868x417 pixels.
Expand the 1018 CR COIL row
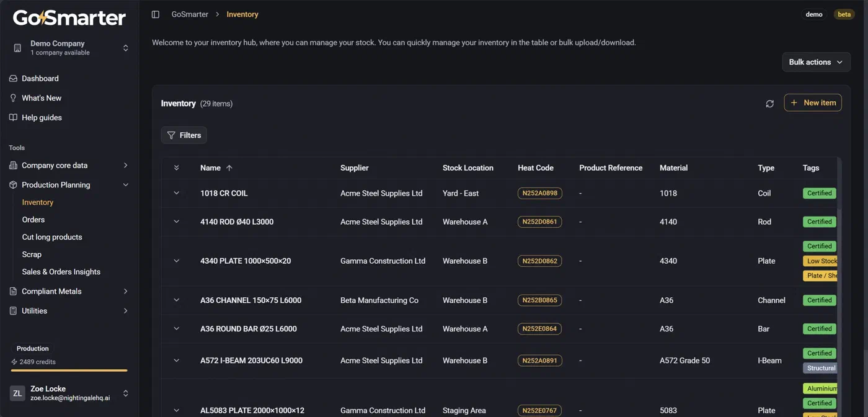[176, 193]
